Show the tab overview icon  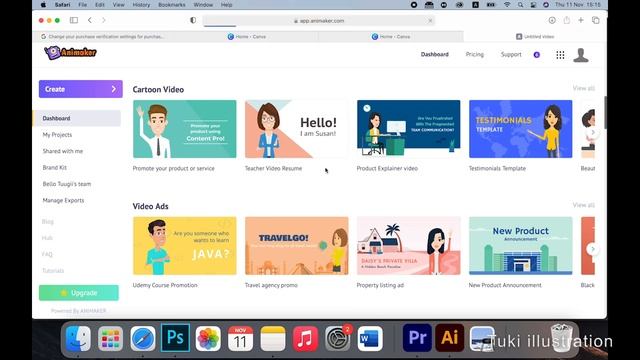pyautogui.click(x=596, y=20)
